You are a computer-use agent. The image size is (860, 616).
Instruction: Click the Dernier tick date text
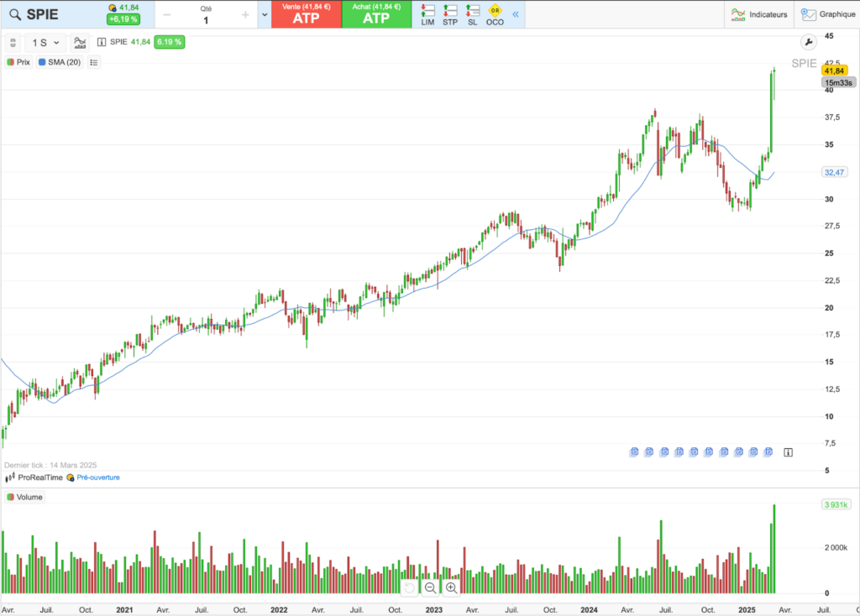click(x=50, y=465)
